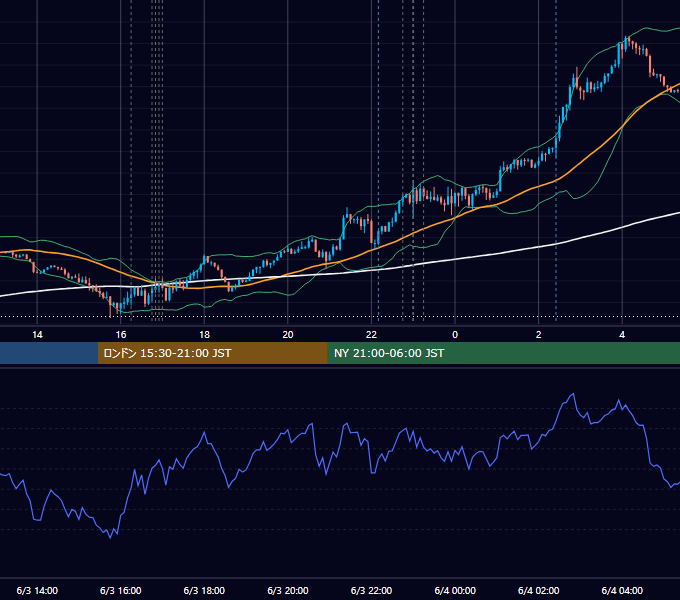680x600 pixels.
Task: Click the NY 21:00-06:00 JST session bar
Action: coord(503,353)
